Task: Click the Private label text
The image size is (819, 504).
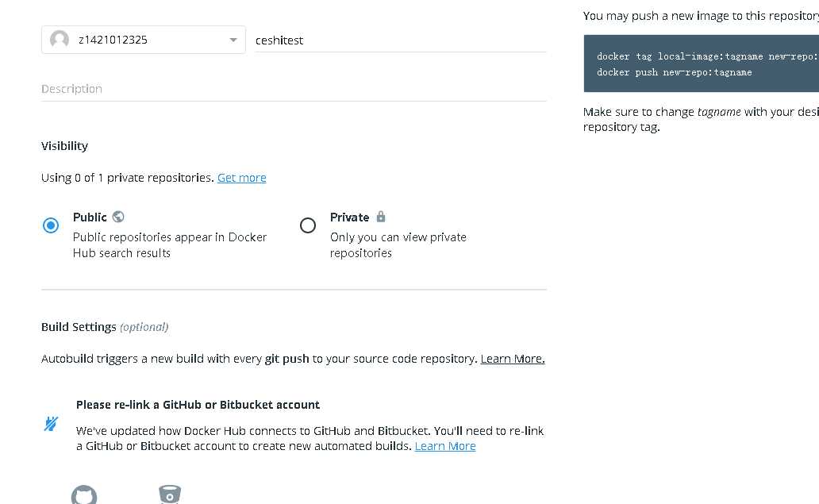Action: click(x=349, y=217)
